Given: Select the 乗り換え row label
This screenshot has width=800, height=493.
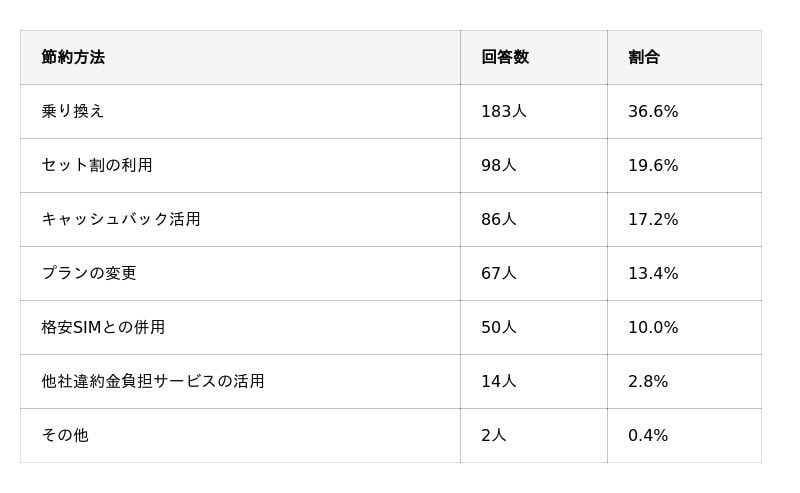Looking at the screenshot, I should (73, 111).
